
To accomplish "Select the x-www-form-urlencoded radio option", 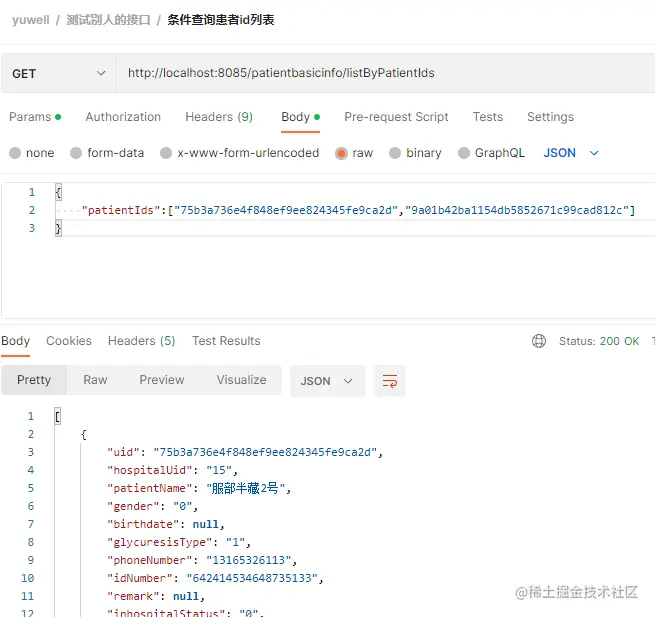I will [166, 153].
